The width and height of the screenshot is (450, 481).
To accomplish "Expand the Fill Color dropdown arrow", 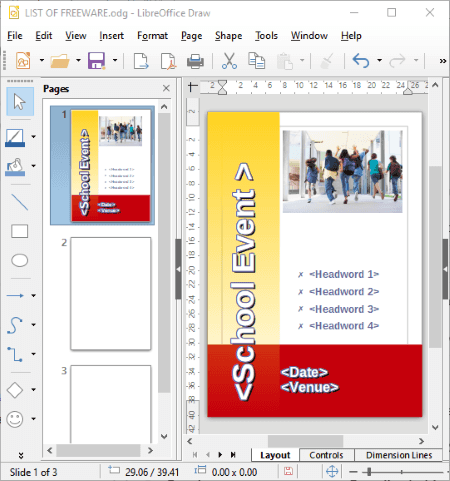I will 34,166.
